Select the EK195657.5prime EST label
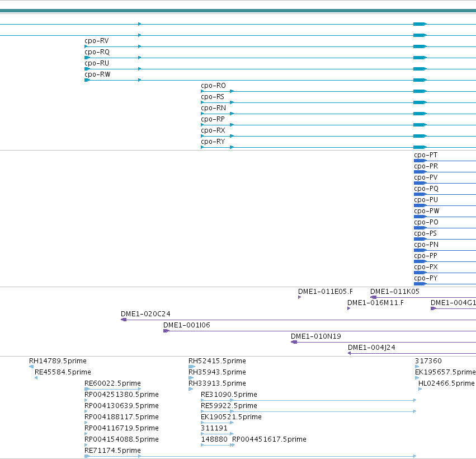This screenshot has width=476, height=459. (x=445, y=372)
